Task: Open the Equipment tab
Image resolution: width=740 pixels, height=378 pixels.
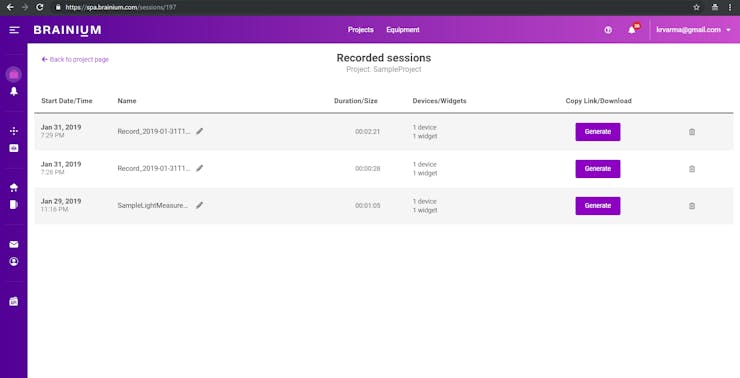Action: 403,30
